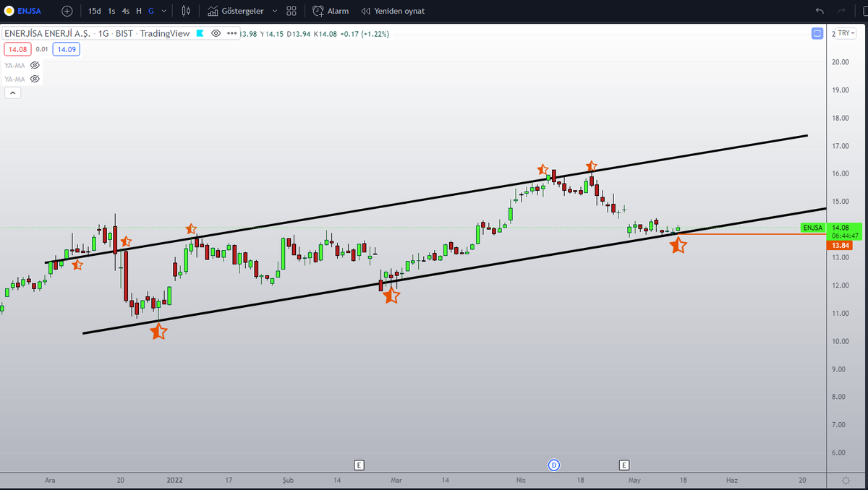Create an Alarm

click(x=331, y=11)
